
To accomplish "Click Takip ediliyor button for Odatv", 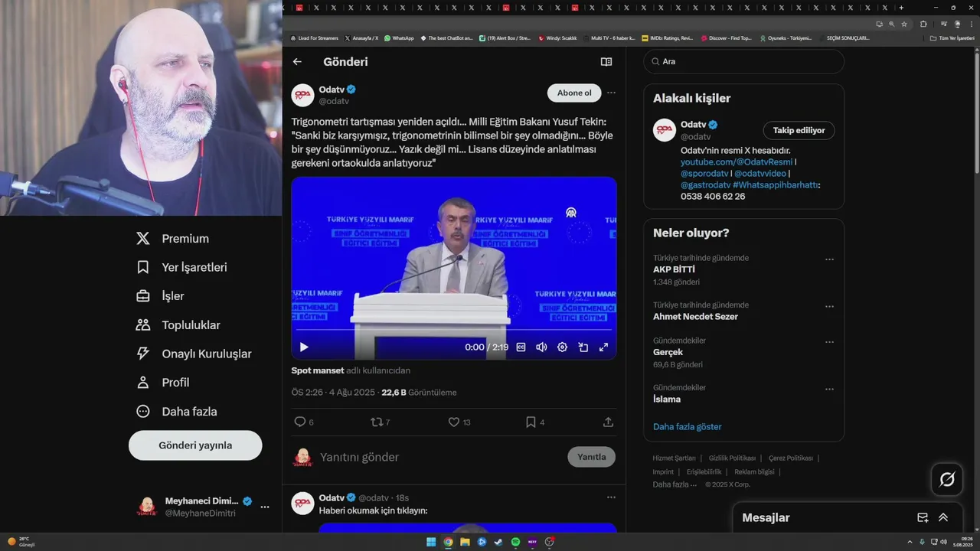I will [799, 130].
